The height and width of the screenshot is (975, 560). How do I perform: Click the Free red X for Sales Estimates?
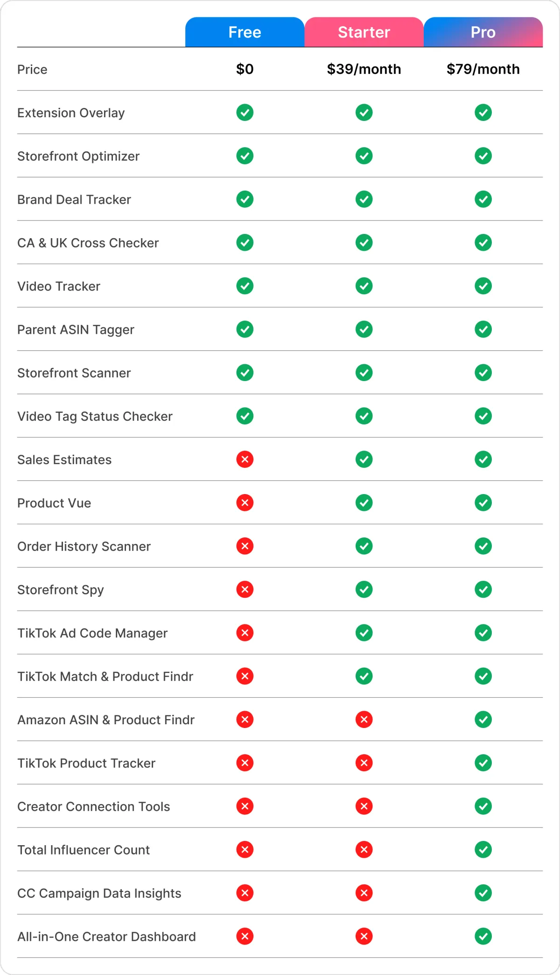point(245,459)
